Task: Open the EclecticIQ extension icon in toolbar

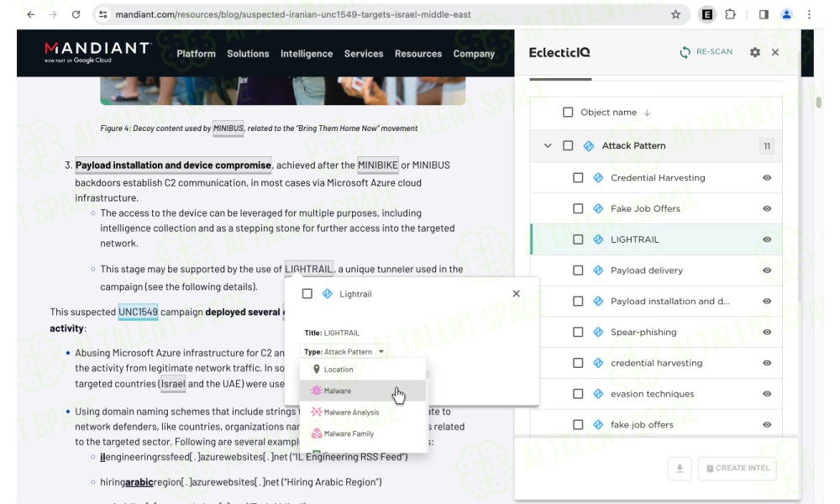Action: [x=707, y=14]
